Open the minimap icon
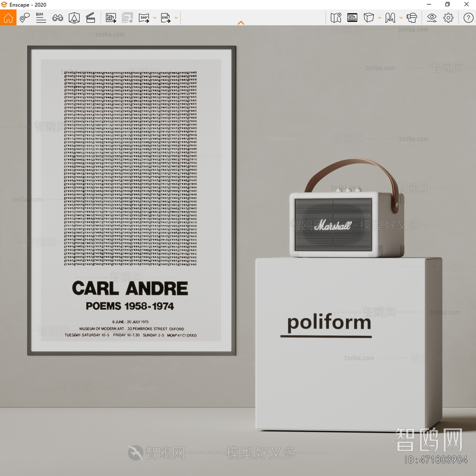 [336, 18]
